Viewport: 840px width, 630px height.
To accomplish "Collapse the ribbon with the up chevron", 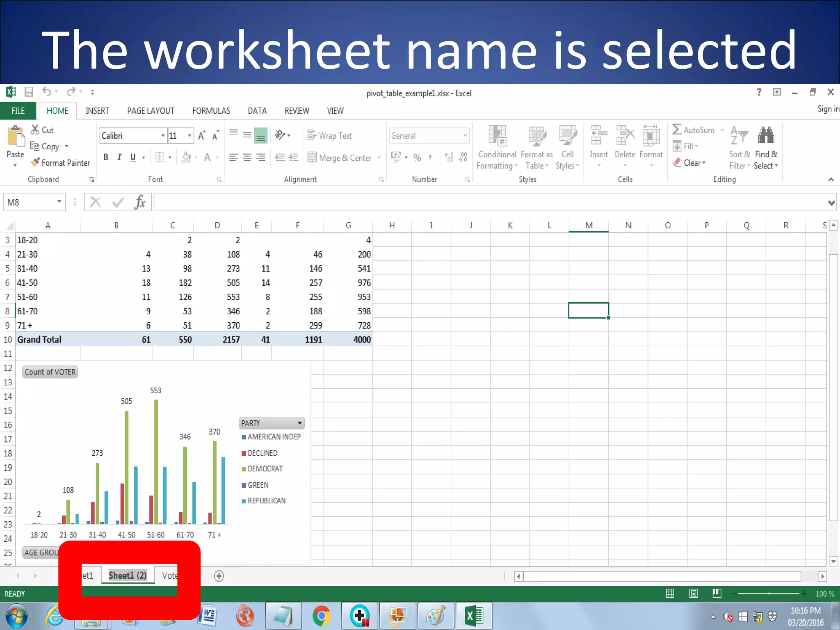I will 831,179.
